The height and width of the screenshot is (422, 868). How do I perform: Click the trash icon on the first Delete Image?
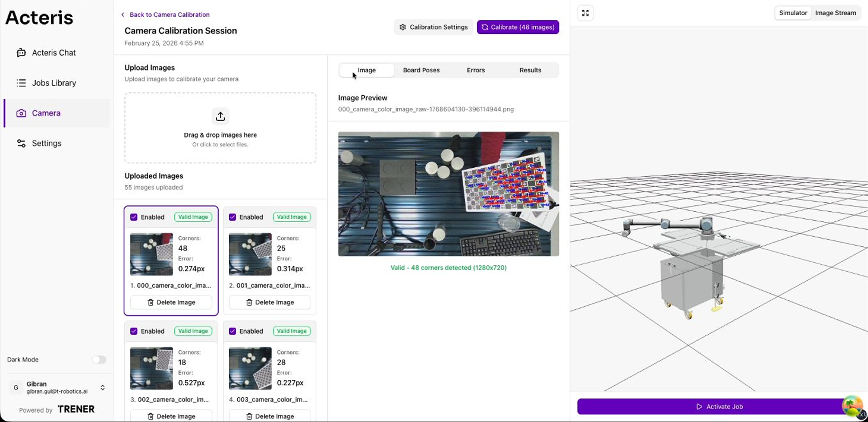[x=151, y=302]
